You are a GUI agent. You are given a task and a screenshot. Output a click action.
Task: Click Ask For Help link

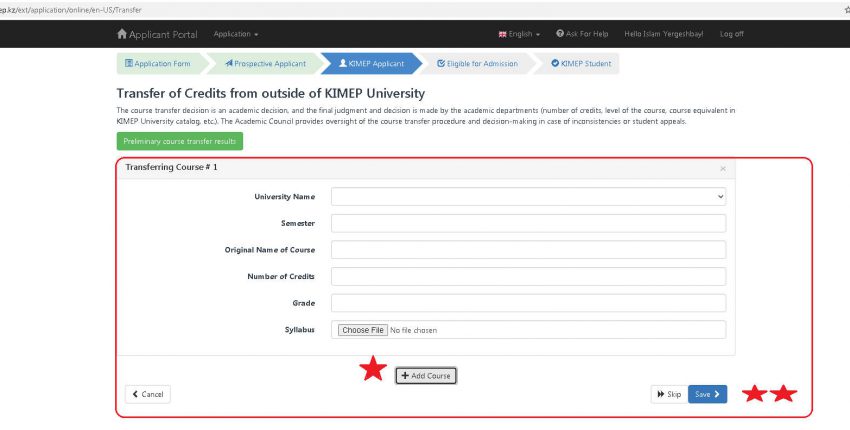582,34
